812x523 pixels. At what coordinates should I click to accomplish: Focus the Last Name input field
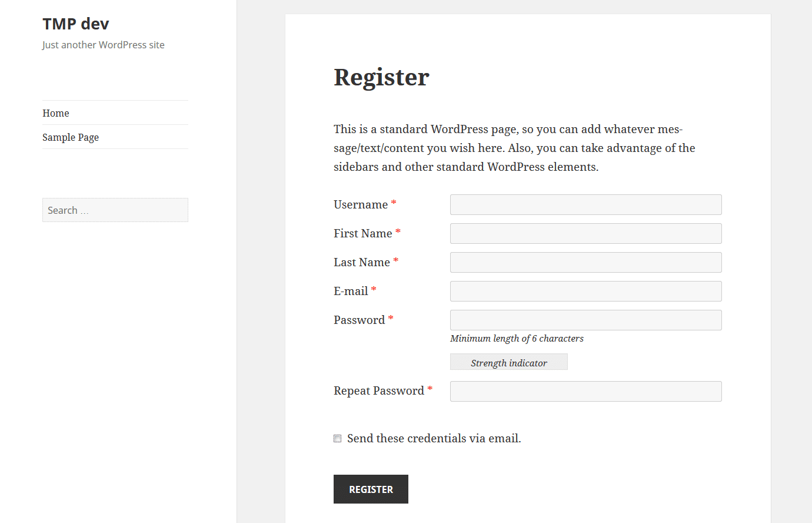point(585,262)
